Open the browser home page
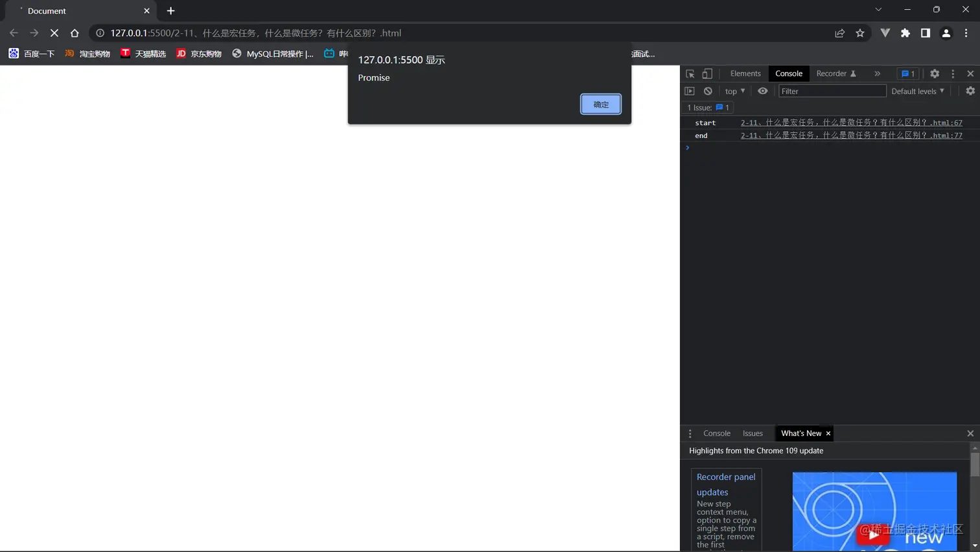980x552 pixels. [75, 33]
